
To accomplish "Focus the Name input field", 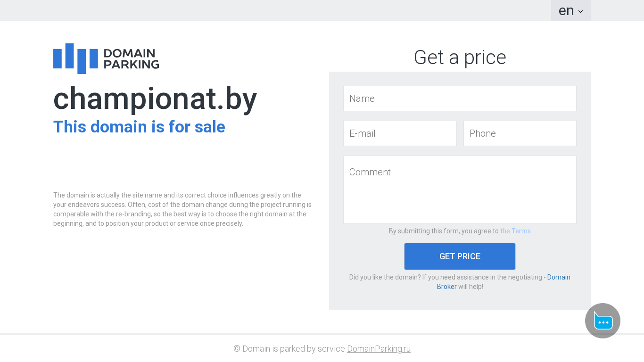I will 460,99.
